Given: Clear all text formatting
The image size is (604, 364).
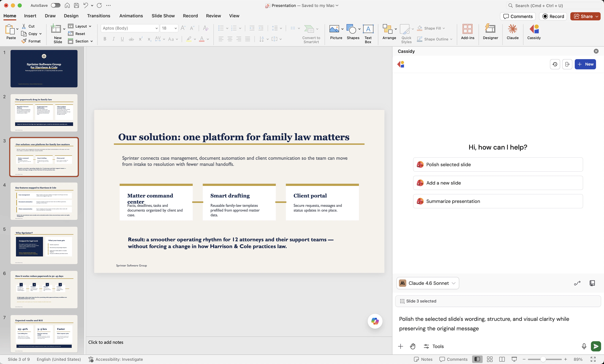Looking at the screenshot, I should 206,28.
